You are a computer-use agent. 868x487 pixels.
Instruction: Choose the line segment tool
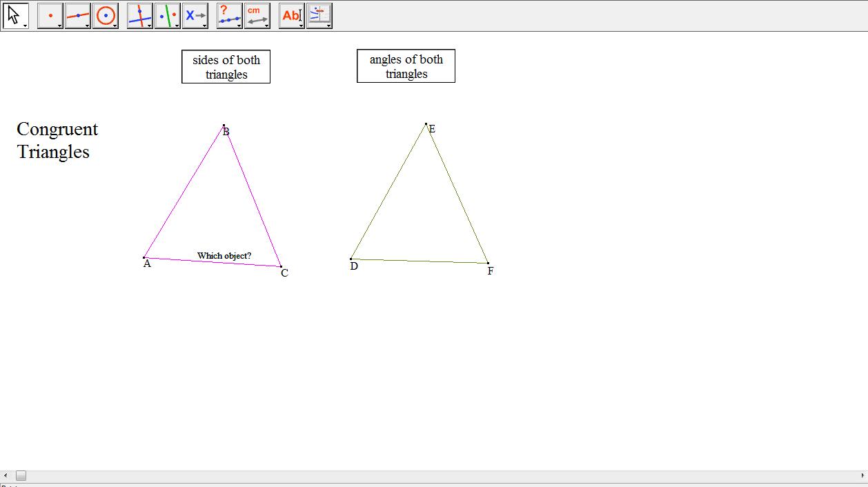(x=77, y=14)
